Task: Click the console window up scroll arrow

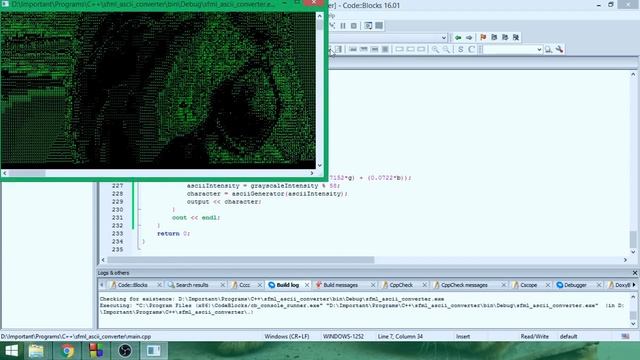Action: click(320, 16)
